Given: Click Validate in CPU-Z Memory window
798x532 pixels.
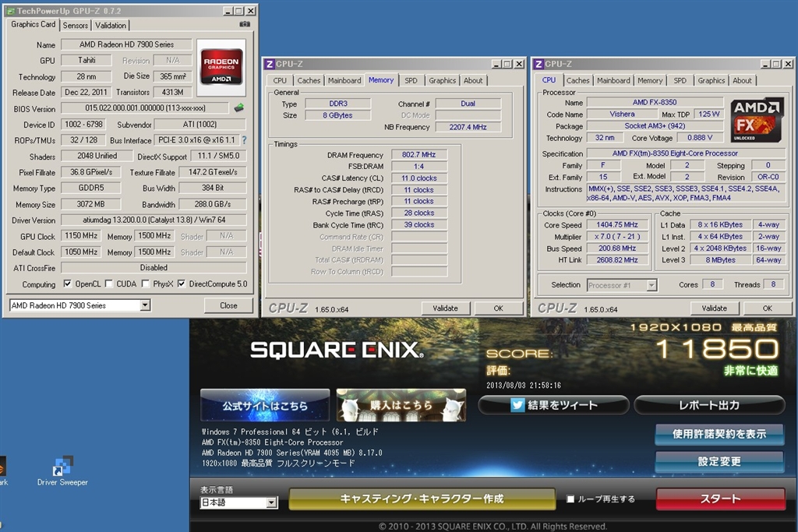Looking at the screenshot, I should click(445, 308).
